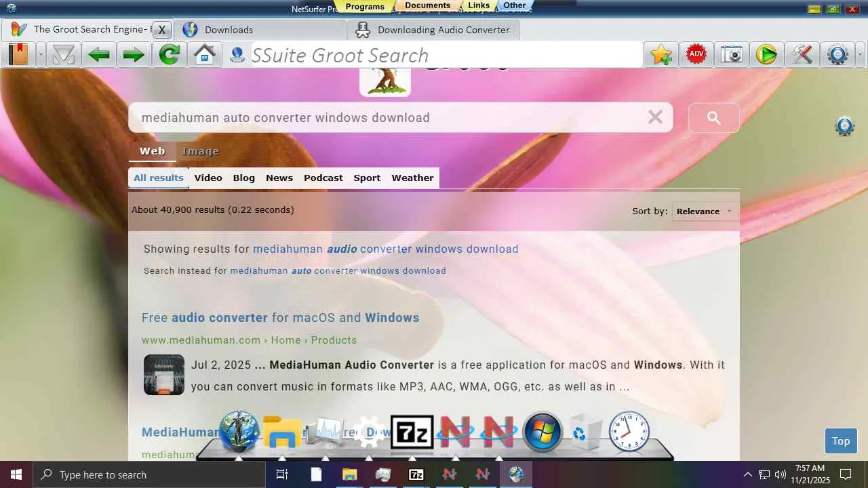Go forward with the green right arrow
Viewport: 868px width, 488px height.
click(x=134, y=55)
